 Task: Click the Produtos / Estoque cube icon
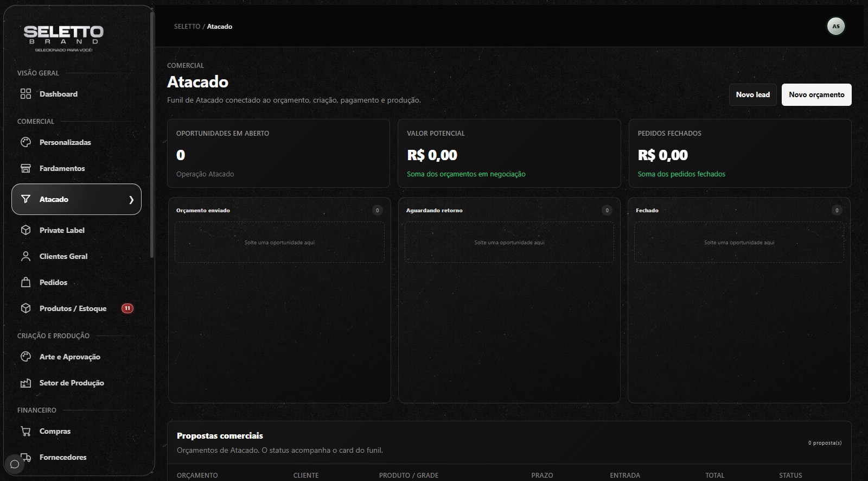pyautogui.click(x=25, y=308)
